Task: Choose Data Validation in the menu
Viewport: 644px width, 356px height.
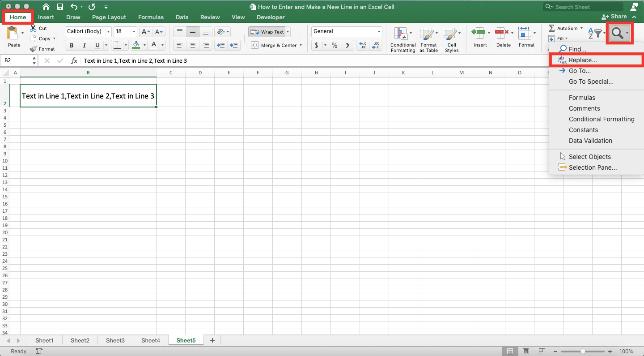Action: click(590, 141)
